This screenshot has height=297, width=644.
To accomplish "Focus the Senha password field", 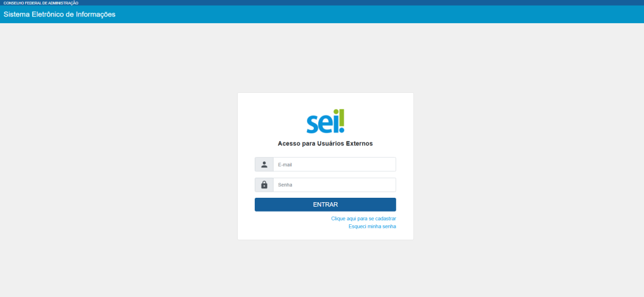I will point(335,185).
